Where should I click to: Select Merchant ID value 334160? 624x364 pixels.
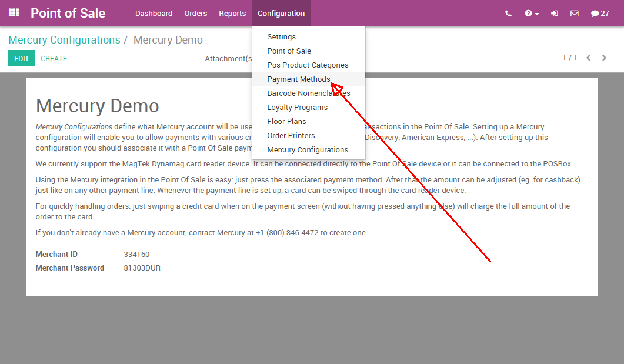click(x=136, y=254)
